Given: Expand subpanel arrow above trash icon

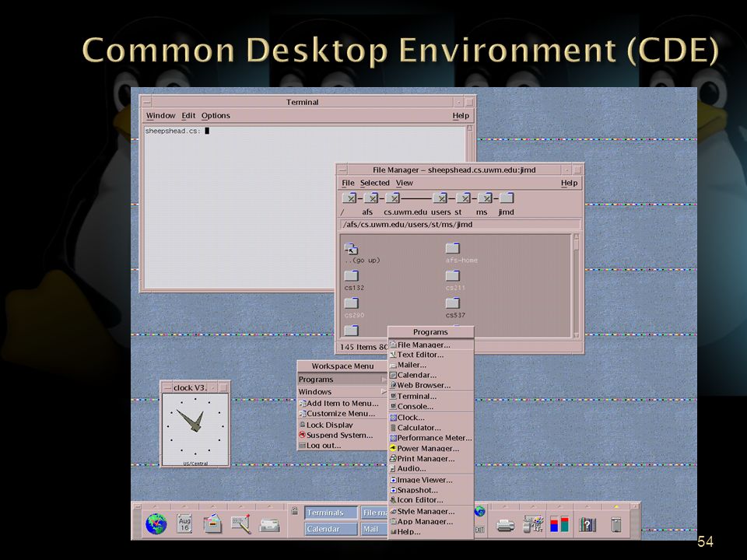Looking at the screenshot, I should 616,506.
